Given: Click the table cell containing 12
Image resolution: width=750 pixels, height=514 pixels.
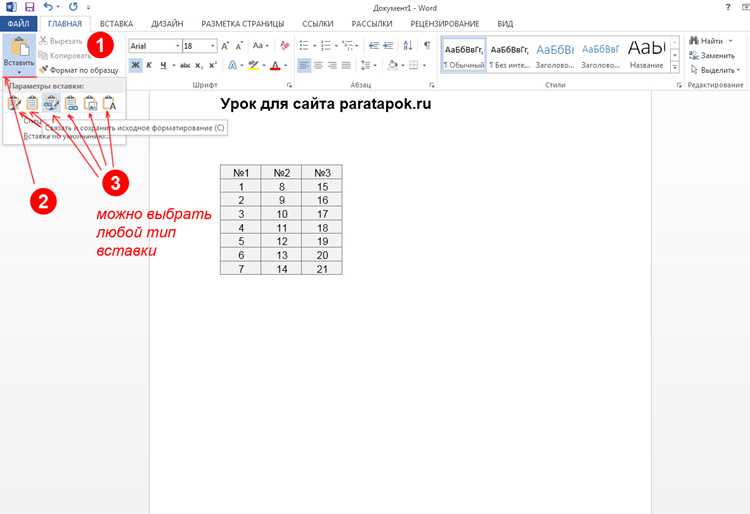Looking at the screenshot, I should coord(282,241).
